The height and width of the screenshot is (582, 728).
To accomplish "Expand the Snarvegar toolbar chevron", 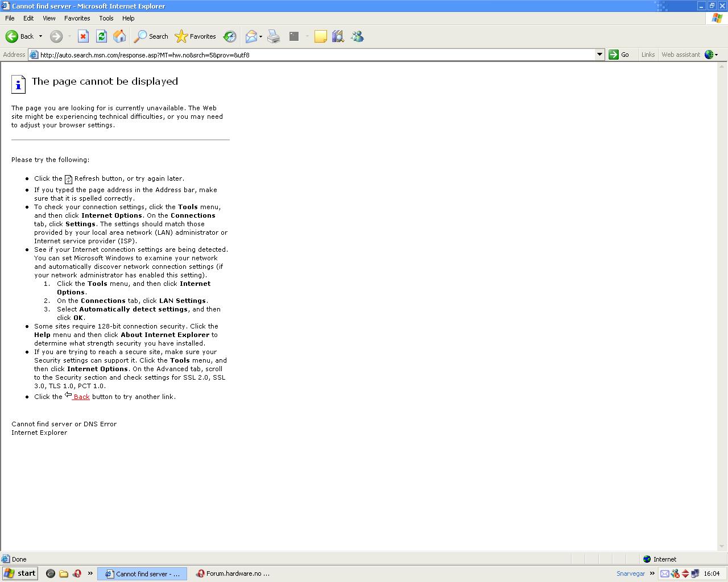I will (652, 573).
